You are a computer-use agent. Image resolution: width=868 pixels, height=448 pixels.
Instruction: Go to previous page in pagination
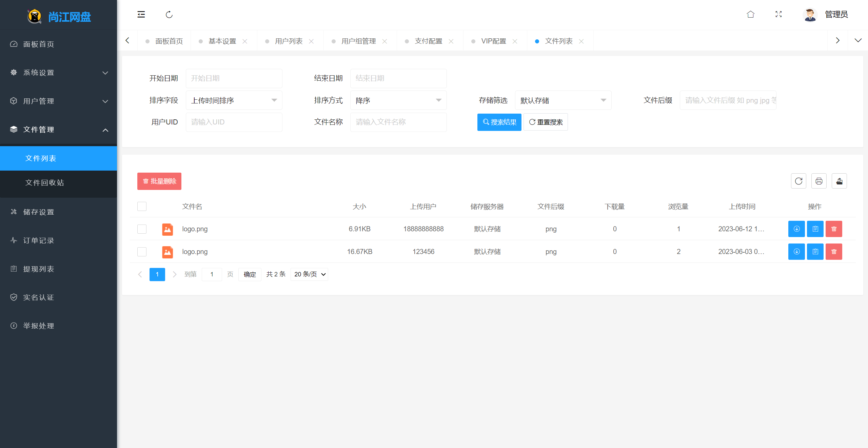coord(140,274)
